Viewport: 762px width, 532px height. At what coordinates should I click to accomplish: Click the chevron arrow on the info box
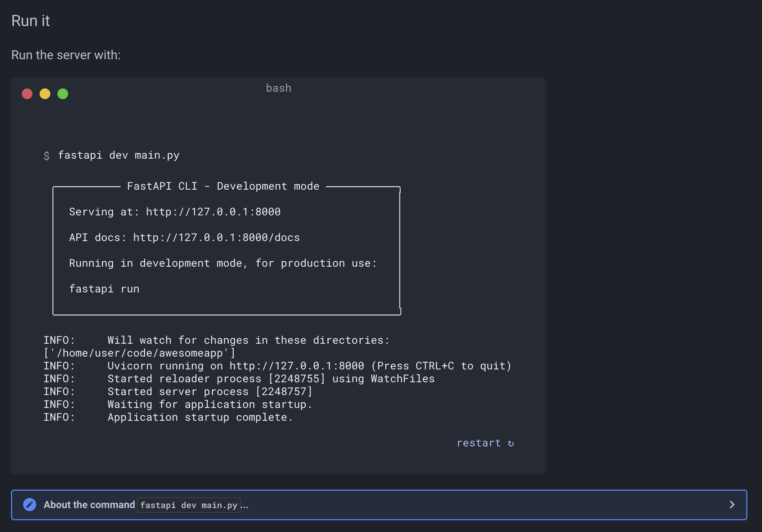click(x=732, y=505)
